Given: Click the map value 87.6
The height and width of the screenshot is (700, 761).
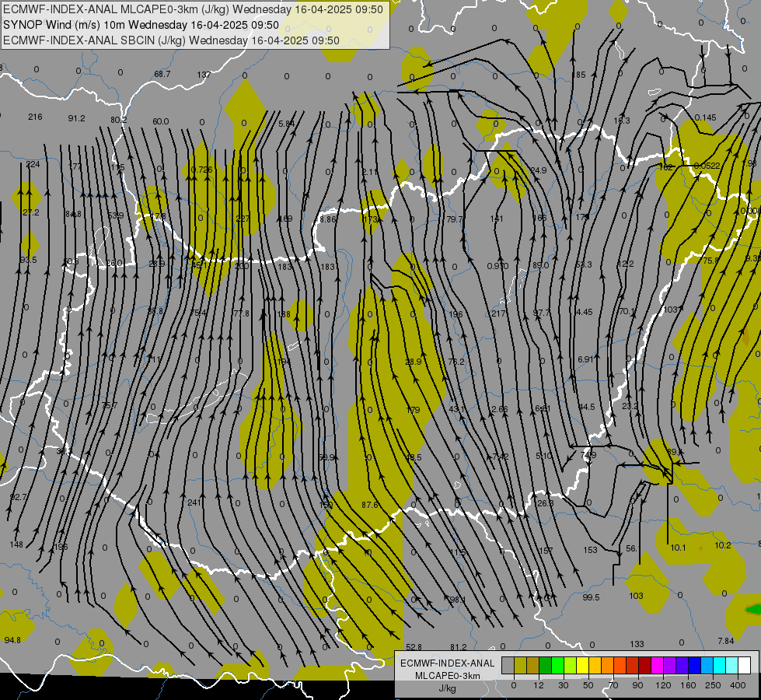Looking at the screenshot, I should (x=370, y=506).
